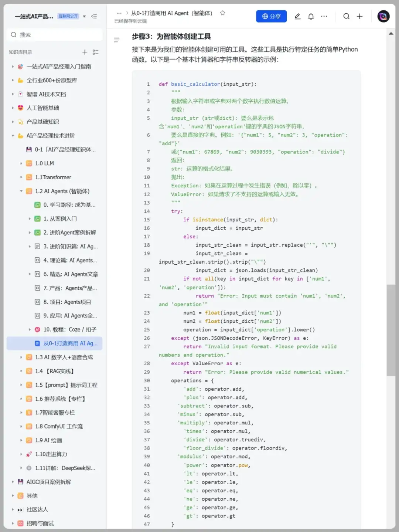The image size is (399, 532).
Task: Open the more options ellipsis menu
Action: pos(324,16)
